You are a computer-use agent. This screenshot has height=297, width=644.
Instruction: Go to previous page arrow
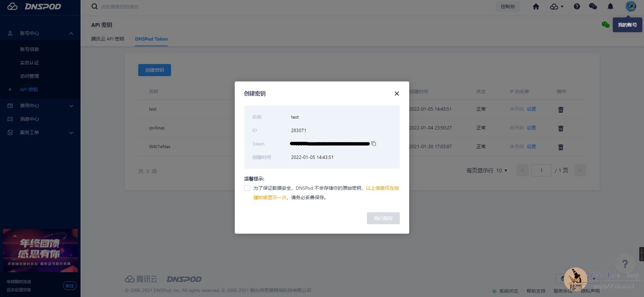pyautogui.click(x=523, y=170)
